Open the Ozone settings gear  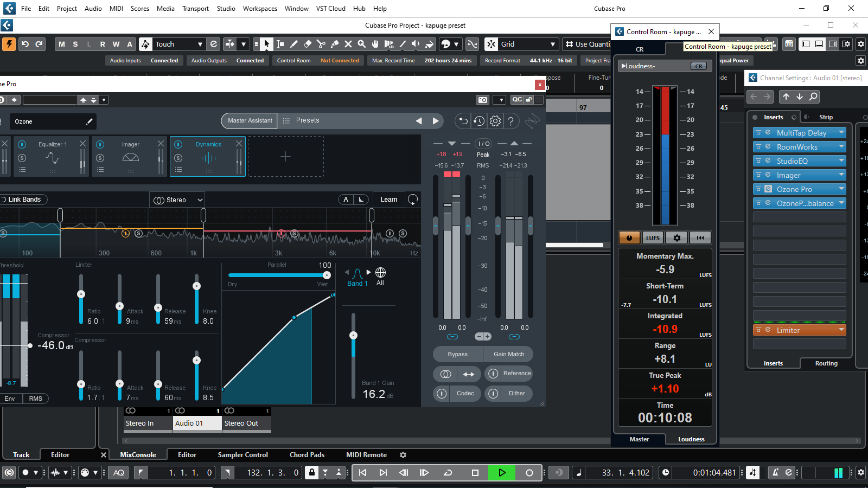click(x=495, y=121)
